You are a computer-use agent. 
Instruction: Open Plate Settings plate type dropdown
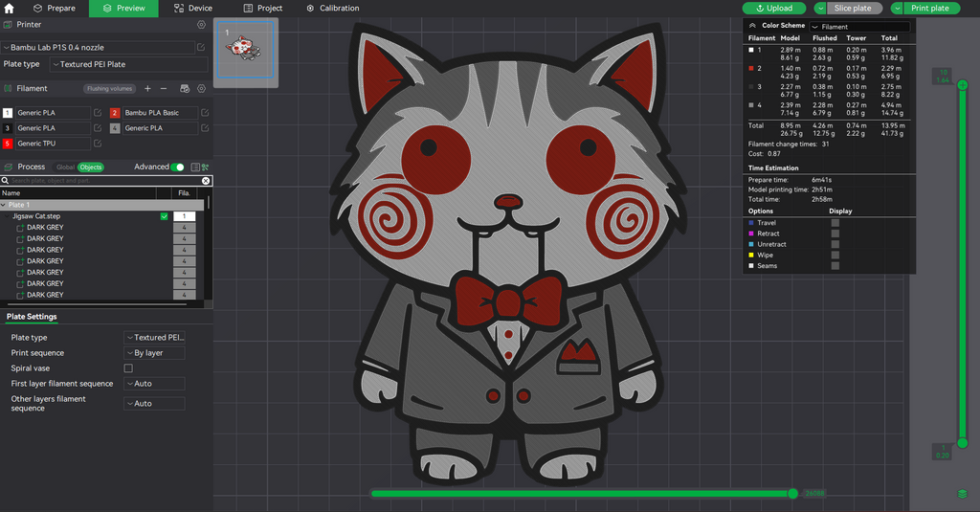click(154, 338)
